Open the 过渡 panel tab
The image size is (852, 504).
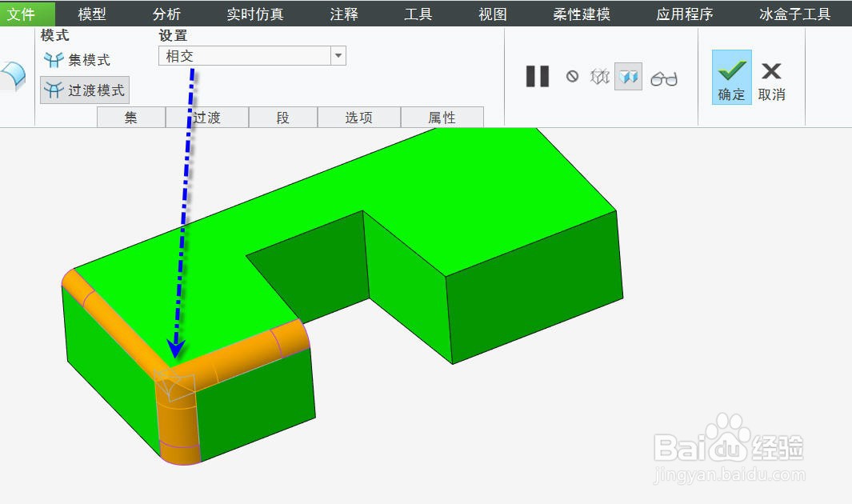pyautogui.click(x=207, y=118)
